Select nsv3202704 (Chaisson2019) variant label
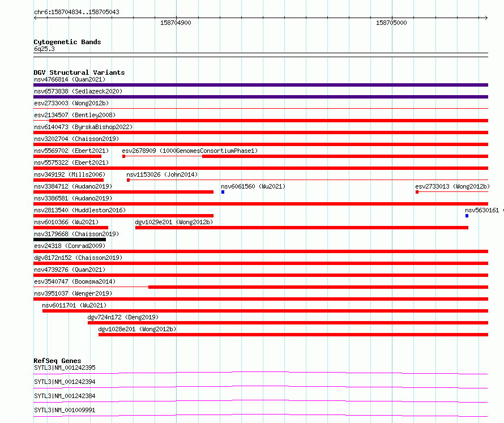504x423 pixels. (76, 139)
